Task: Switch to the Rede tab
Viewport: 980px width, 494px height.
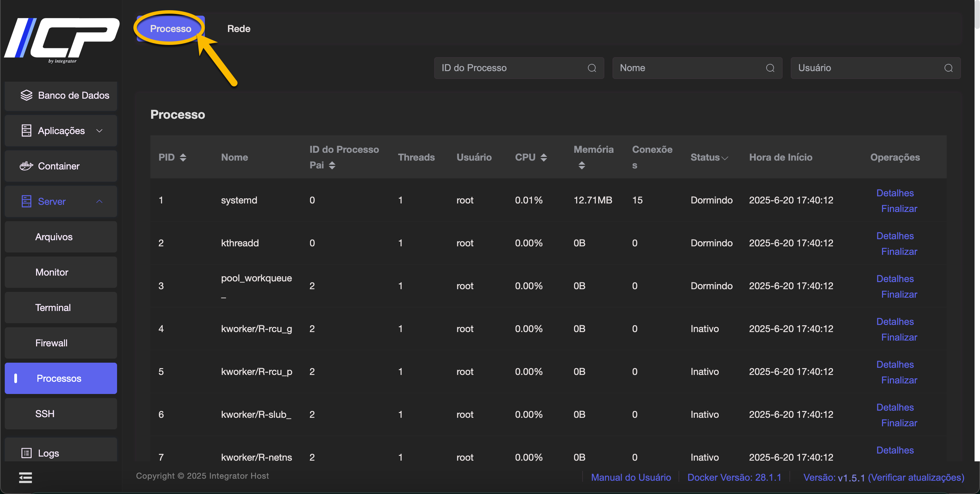Action: (239, 29)
